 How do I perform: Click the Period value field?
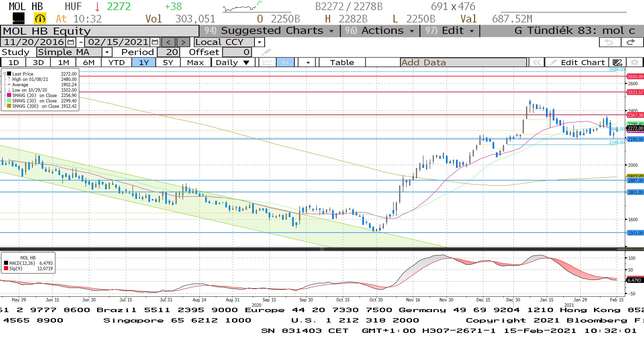(x=169, y=52)
